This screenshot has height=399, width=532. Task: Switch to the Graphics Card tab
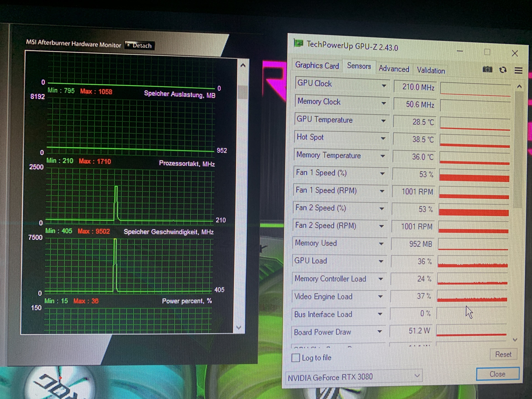[x=317, y=65]
